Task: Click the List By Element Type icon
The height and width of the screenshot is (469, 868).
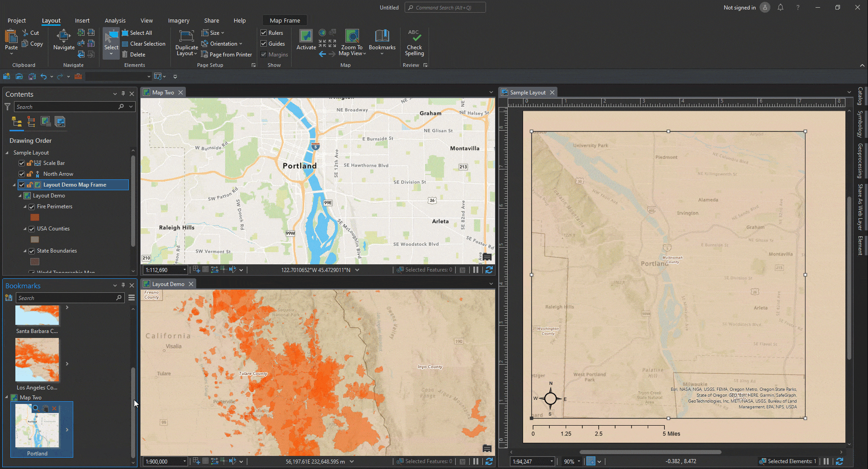Action: pos(31,122)
